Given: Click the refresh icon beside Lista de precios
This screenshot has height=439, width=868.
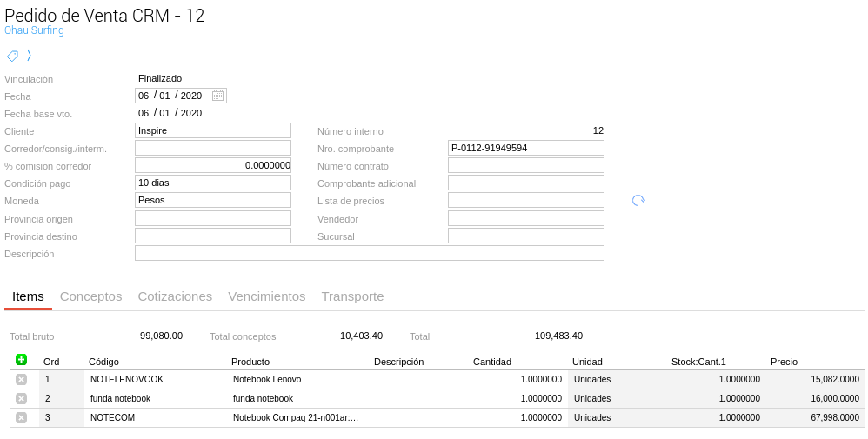Looking at the screenshot, I should 638,201.
